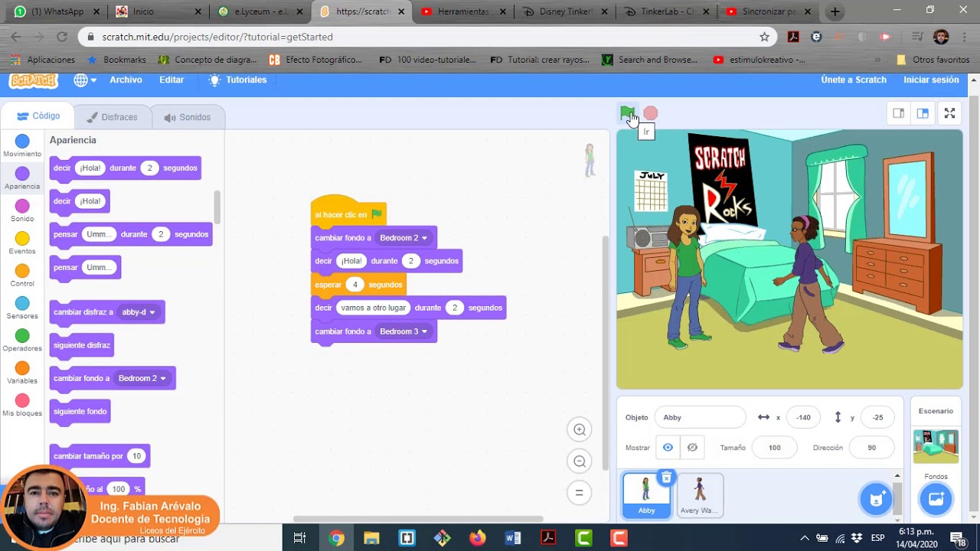Open the choose backdrop button

pos(936,500)
